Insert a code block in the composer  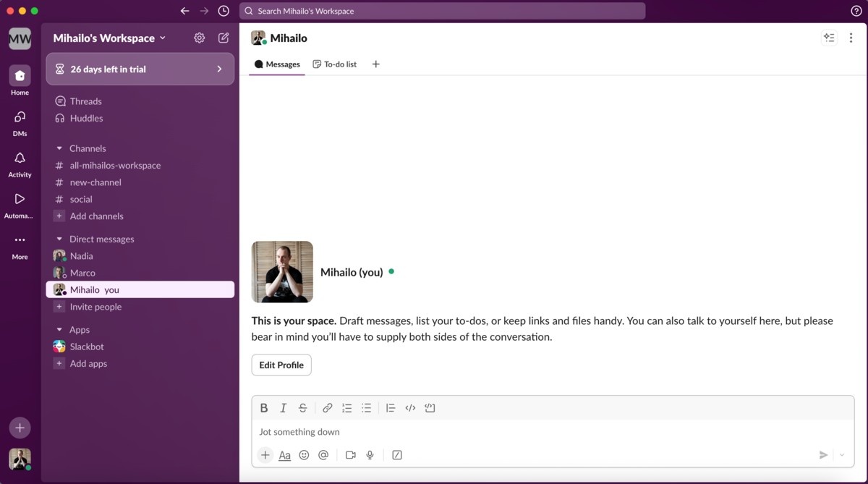coord(430,407)
